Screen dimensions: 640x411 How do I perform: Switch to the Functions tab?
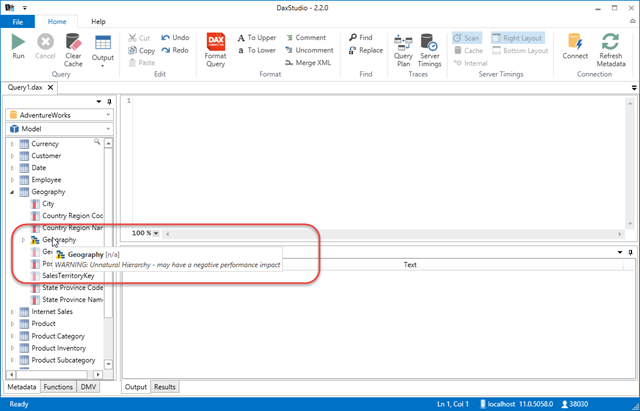pos(58,387)
